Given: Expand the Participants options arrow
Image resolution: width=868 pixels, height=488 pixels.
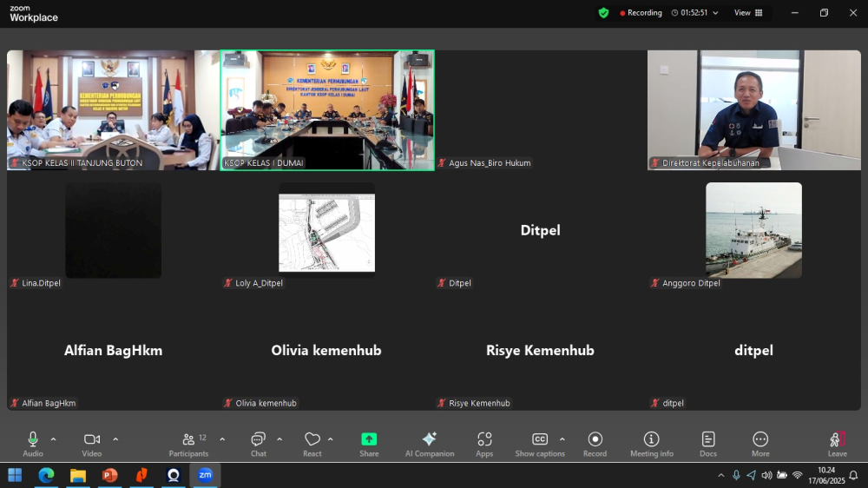Looking at the screenshot, I should [222, 439].
